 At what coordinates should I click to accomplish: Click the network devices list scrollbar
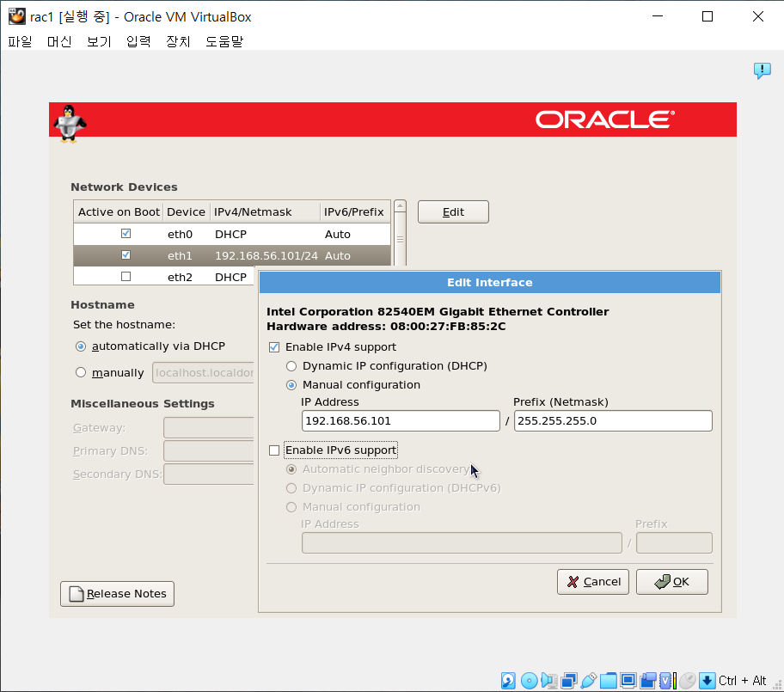(x=400, y=240)
